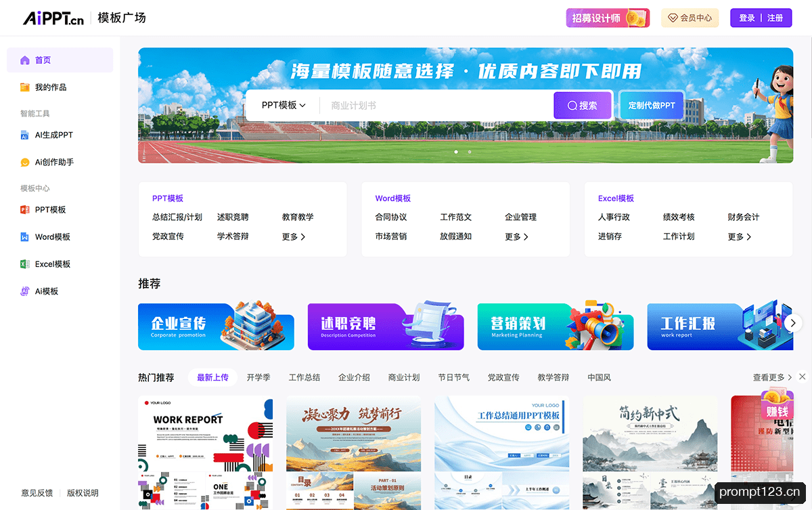Select the 中国风 tab
This screenshot has height=510, width=812.
click(599, 377)
